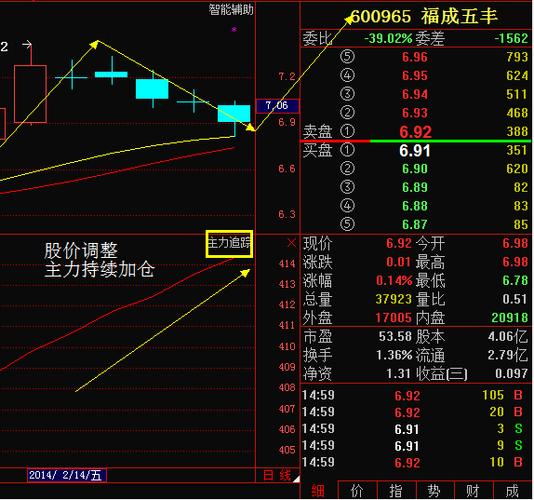This screenshot has height=500, width=534.
Task: Open the 财 finance tab
Action: pyautogui.click(x=473, y=490)
